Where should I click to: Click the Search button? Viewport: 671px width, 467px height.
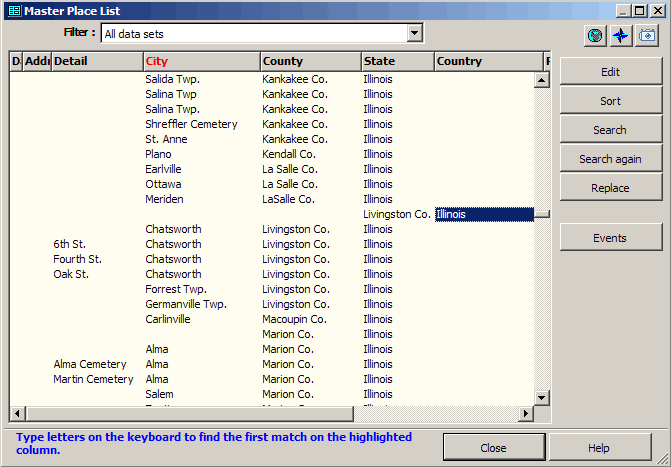610,130
